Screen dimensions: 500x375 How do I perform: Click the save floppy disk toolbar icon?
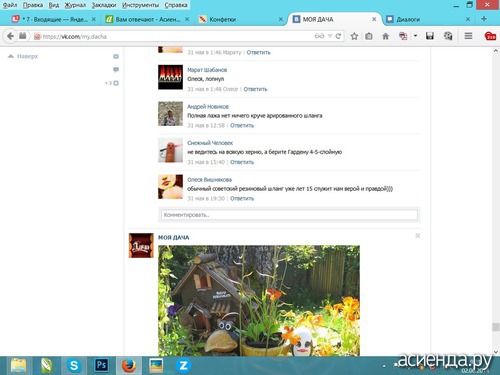430,36
